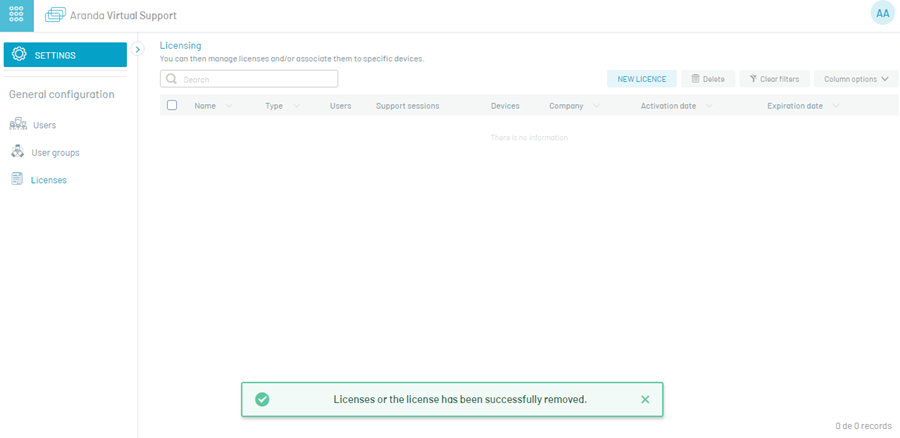Image resolution: width=900 pixels, height=438 pixels.
Task: Open the AA user avatar menu
Action: (x=883, y=14)
